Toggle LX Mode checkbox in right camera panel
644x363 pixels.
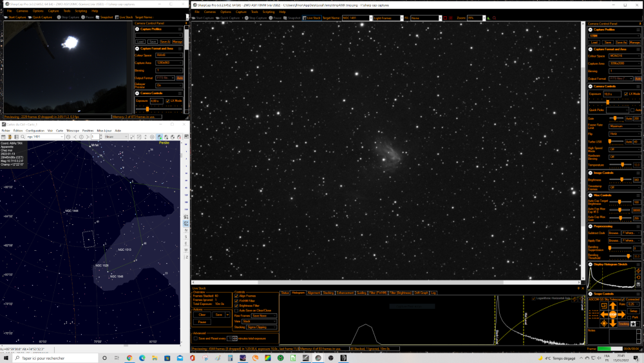tap(625, 94)
